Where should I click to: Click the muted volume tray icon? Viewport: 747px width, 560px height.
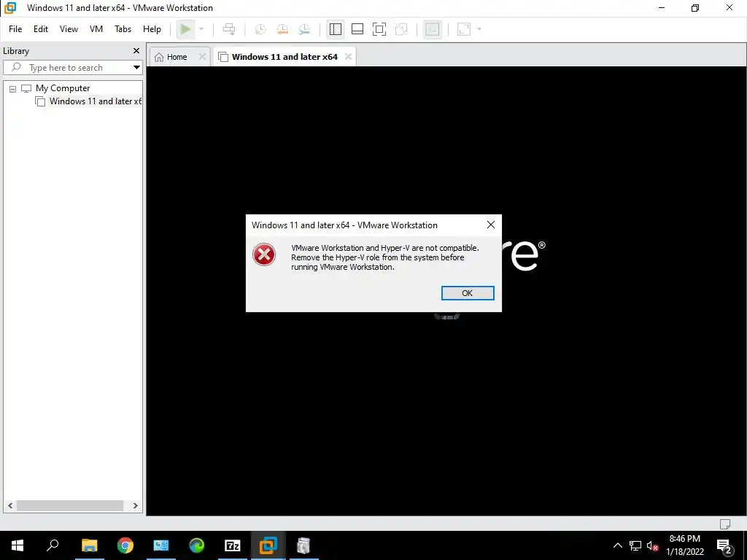pyautogui.click(x=652, y=545)
